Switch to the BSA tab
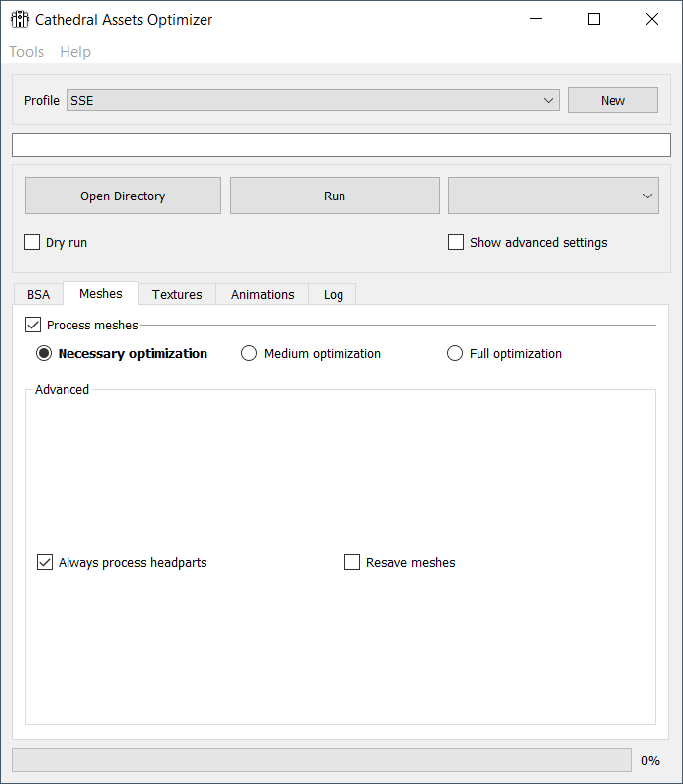The image size is (683, 784). (38, 294)
